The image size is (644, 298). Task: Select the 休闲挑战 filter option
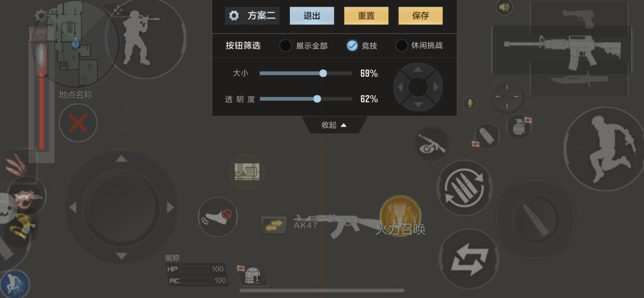(x=419, y=46)
